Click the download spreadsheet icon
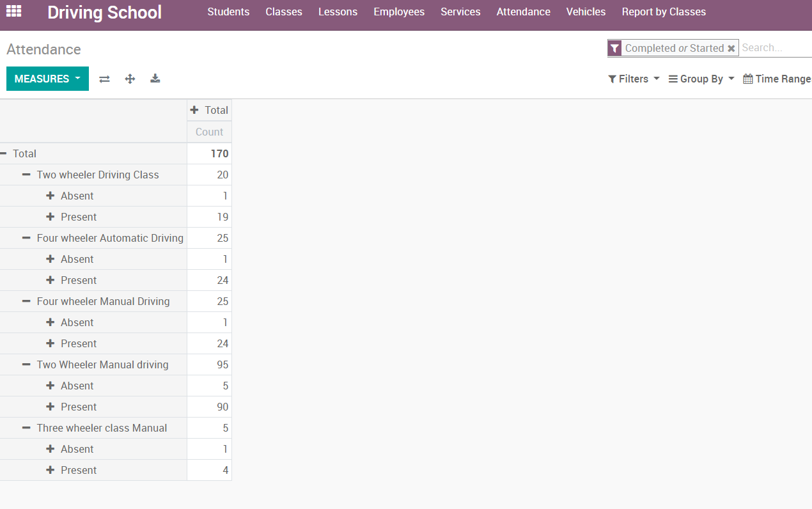 [x=155, y=79]
